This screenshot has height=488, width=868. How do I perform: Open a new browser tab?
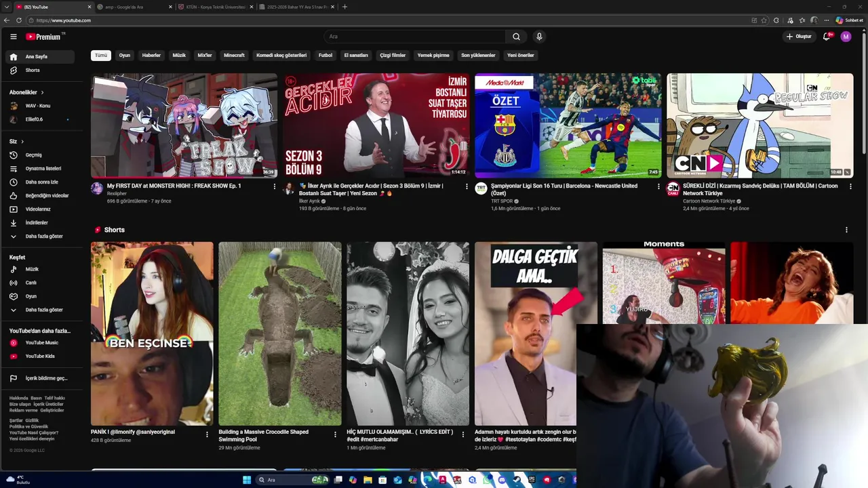pos(344,7)
